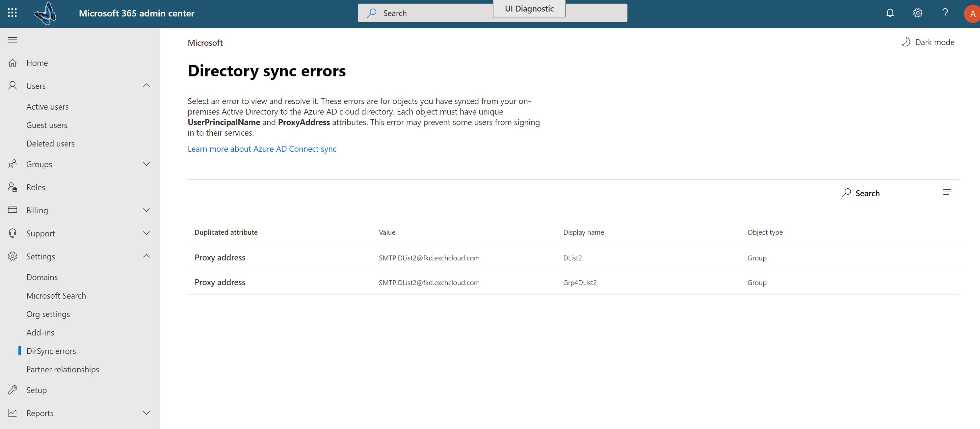
Task: Open the DirSync errors page
Action: (51, 350)
